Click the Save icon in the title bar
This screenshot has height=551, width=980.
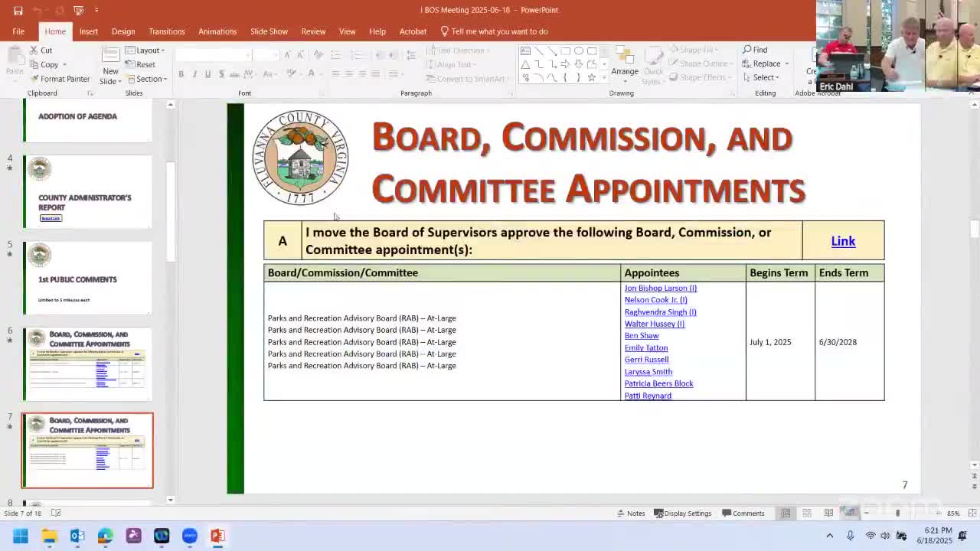18,10
